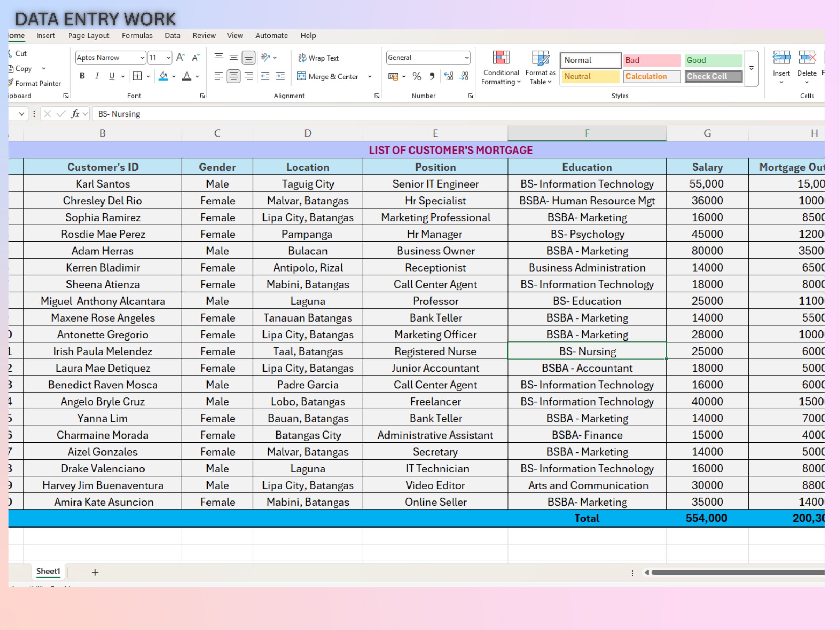The width and height of the screenshot is (840, 630).
Task: Click the Fill Color bucket swatch
Action: click(x=163, y=76)
